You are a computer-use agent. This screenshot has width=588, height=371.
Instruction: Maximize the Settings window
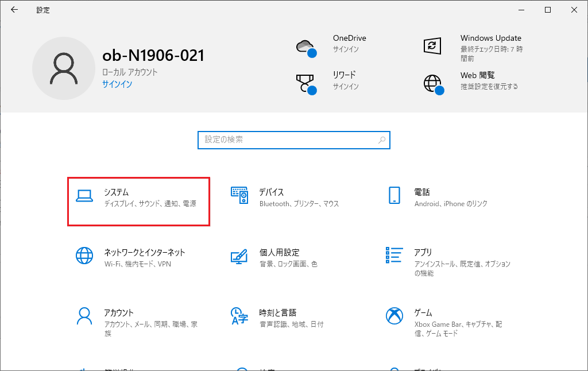[x=547, y=10]
